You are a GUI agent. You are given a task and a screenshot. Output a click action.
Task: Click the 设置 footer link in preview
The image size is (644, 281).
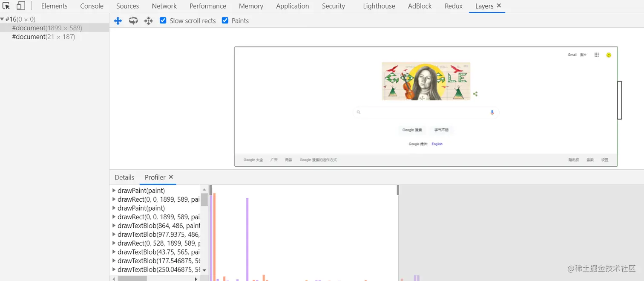point(605,160)
